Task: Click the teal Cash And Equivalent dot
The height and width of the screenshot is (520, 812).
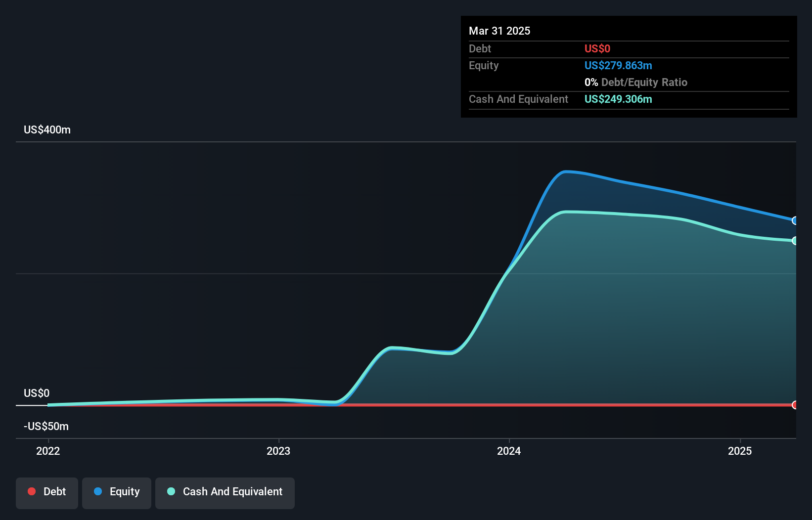Action: coord(171,491)
